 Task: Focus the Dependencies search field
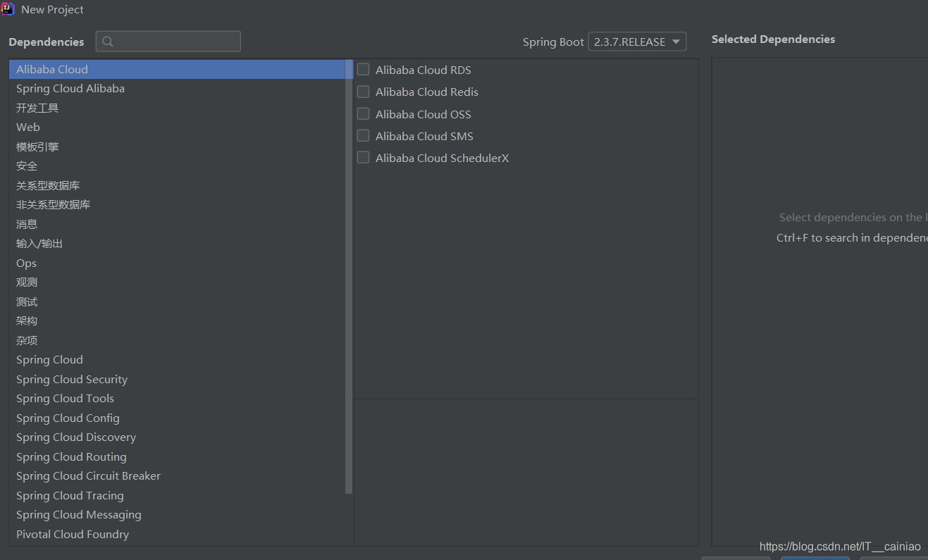tap(168, 42)
